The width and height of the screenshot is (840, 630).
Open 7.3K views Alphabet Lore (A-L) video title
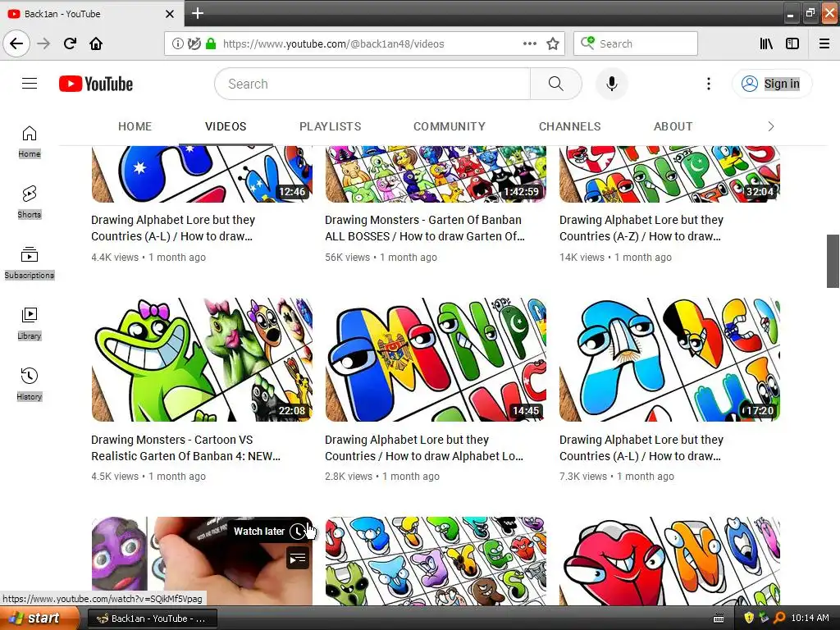pyautogui.click(x=641, y=448)
